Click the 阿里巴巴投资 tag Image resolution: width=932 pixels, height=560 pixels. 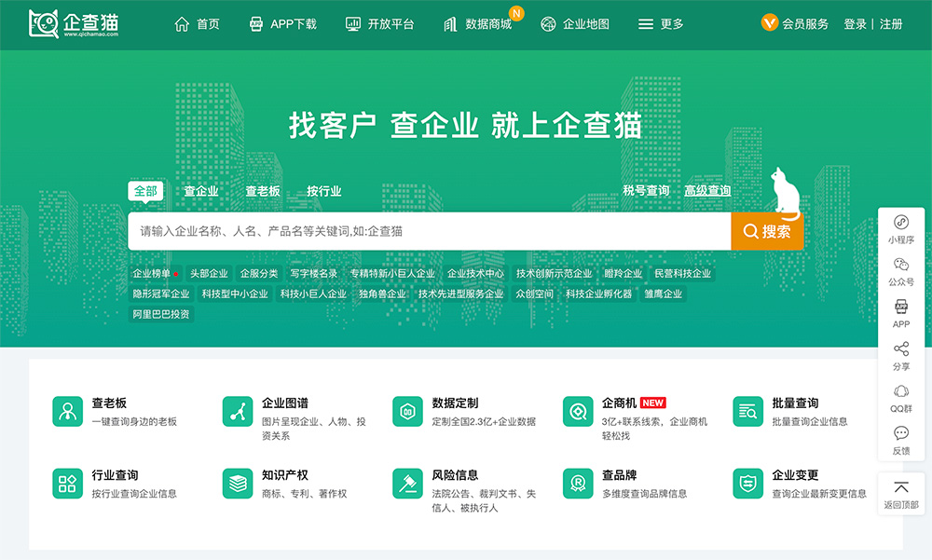click(x=161, y=314)
